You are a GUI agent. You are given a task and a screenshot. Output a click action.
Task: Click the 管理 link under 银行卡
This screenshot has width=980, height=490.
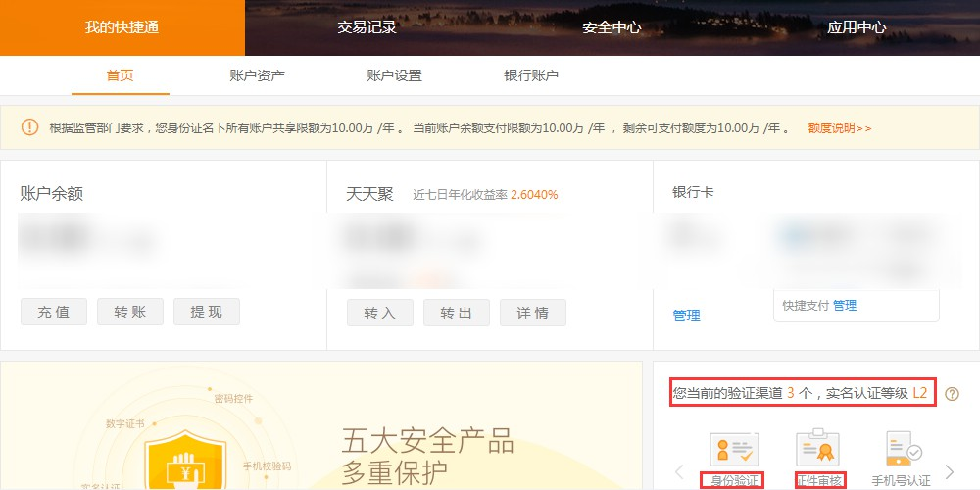[x=686, y=316]
